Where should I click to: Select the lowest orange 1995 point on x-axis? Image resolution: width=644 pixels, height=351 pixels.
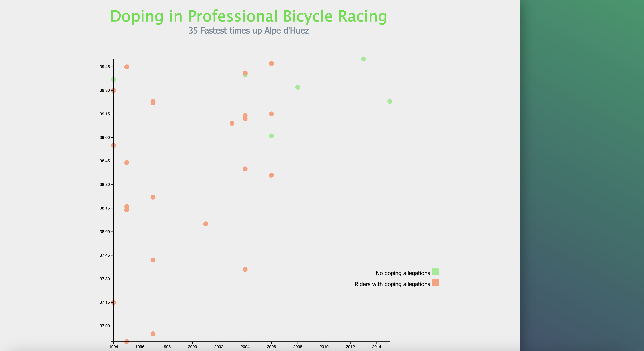point(127,341)
